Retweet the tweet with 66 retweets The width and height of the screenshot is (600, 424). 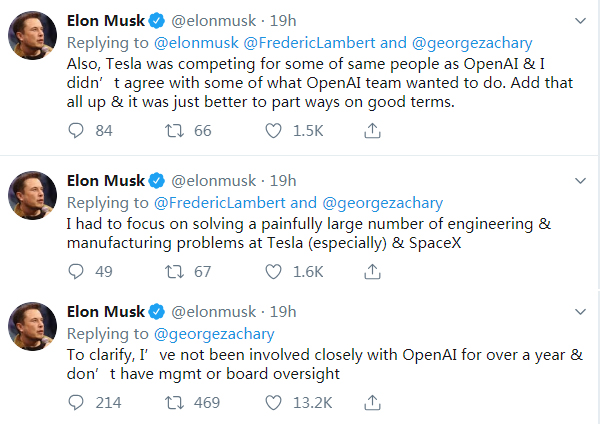174,131
